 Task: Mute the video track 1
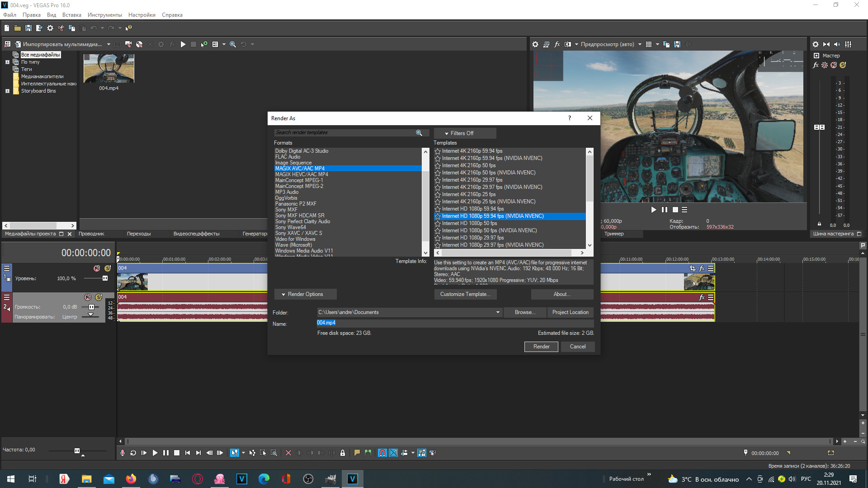[x=97, y=268]
